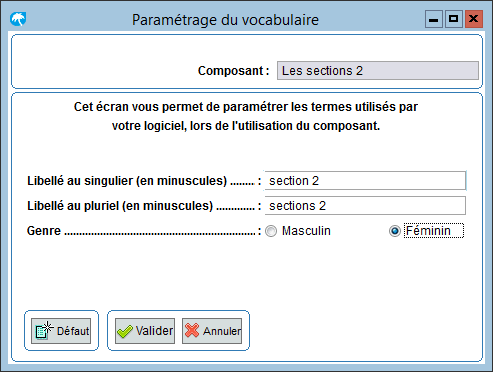The height and width of the screenshot is (372, 493).
Task: Confirm changes with the Valider button
Action: coord(145,331)
